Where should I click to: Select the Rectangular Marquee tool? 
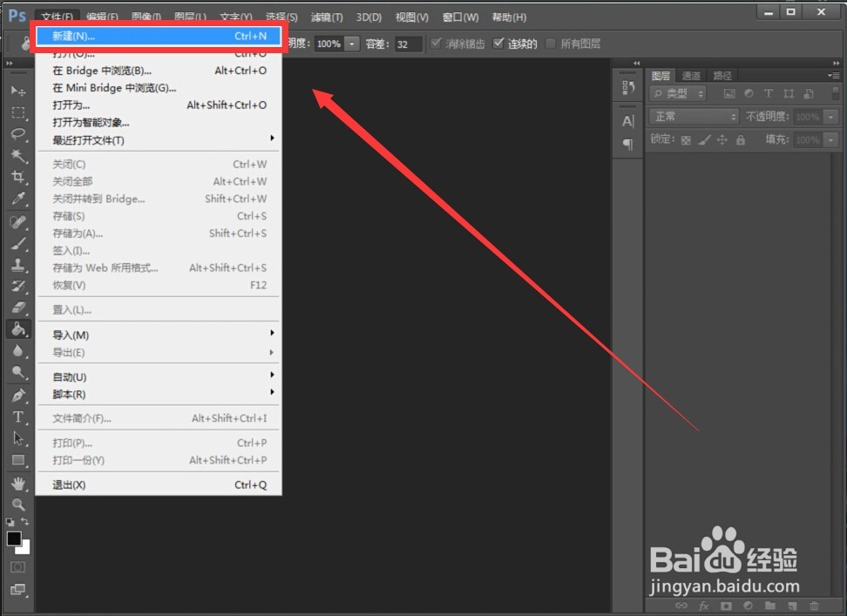(x=17, y=112)
